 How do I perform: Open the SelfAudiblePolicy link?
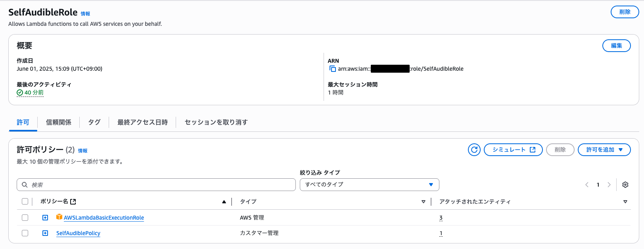[78, 233]
